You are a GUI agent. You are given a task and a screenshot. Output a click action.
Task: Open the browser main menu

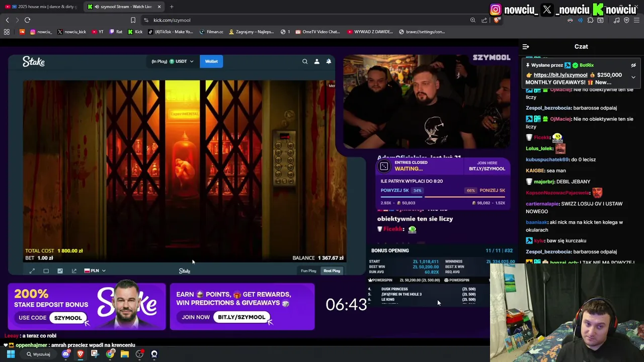(636, 20)
